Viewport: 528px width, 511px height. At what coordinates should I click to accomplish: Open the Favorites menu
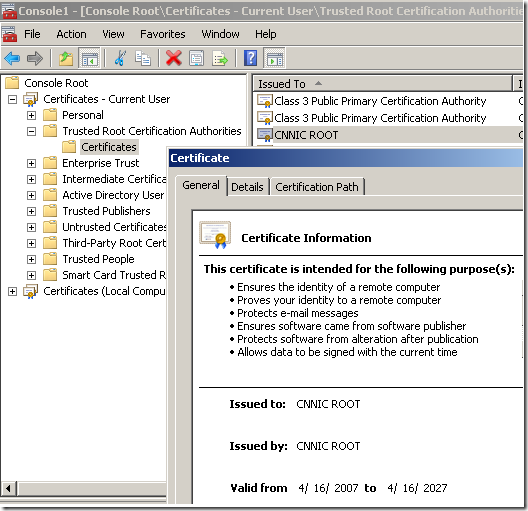coord(163,34)
